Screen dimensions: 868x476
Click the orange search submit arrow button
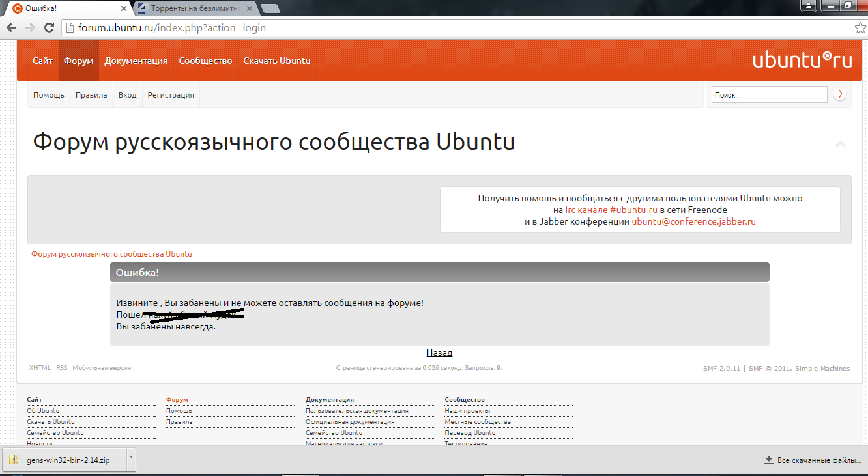840,94
